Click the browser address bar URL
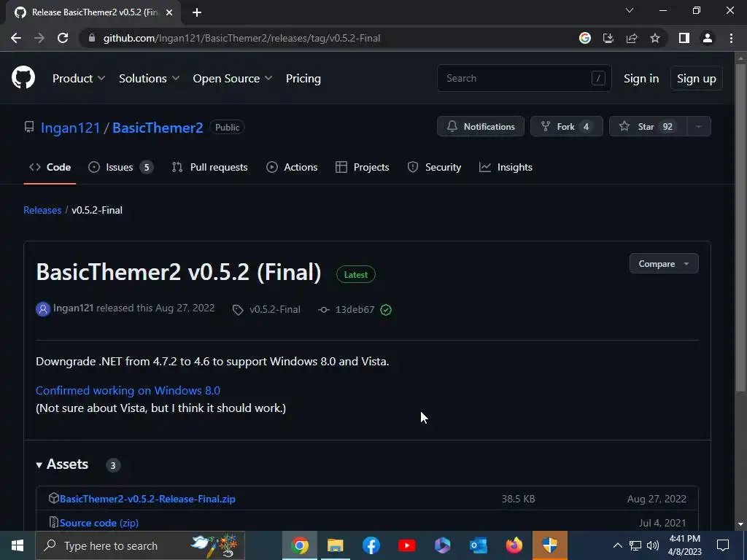The height and width of the screenshot is (560, 747). (x=241, y=38)
